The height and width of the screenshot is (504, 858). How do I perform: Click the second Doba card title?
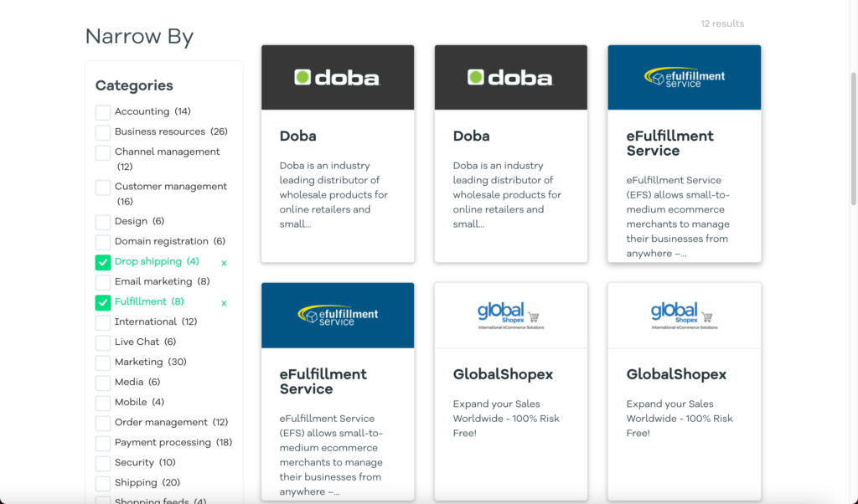(x=471, y=136)
